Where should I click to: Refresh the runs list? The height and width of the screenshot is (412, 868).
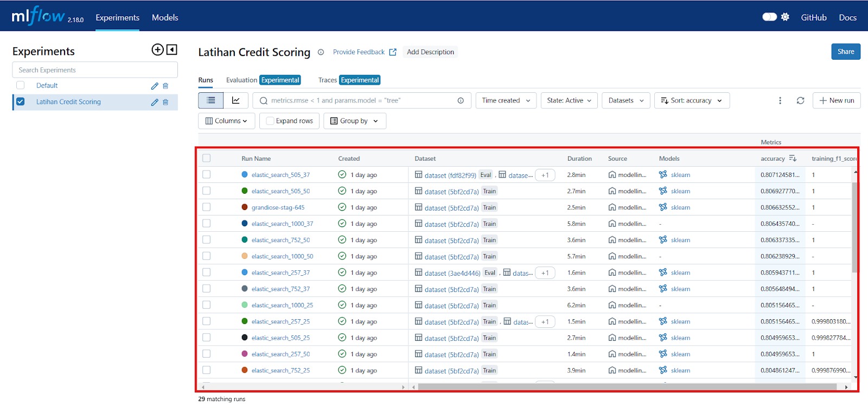pos(800,100)
